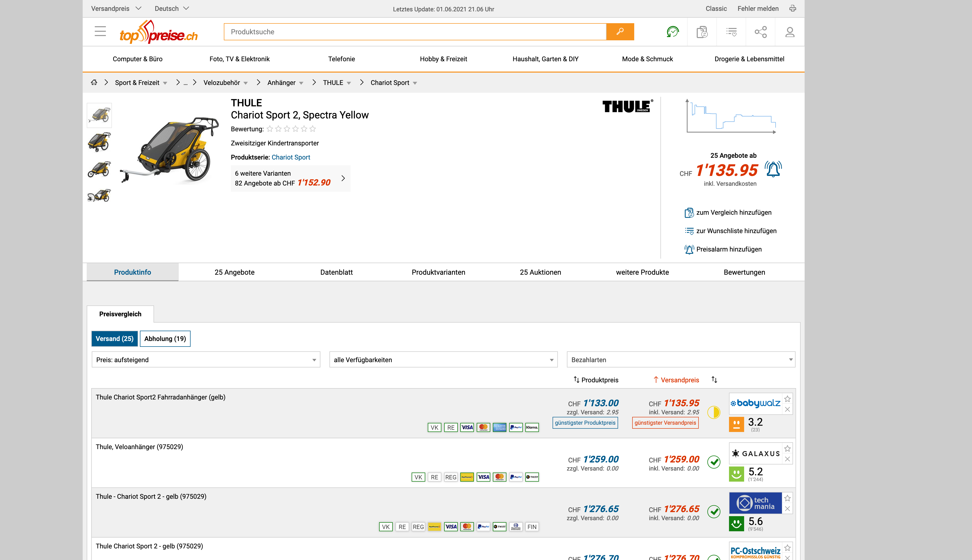Open the user account icon
Image resolution: width=972 pixels, height=560 pixels.
(x=790, y=32)
